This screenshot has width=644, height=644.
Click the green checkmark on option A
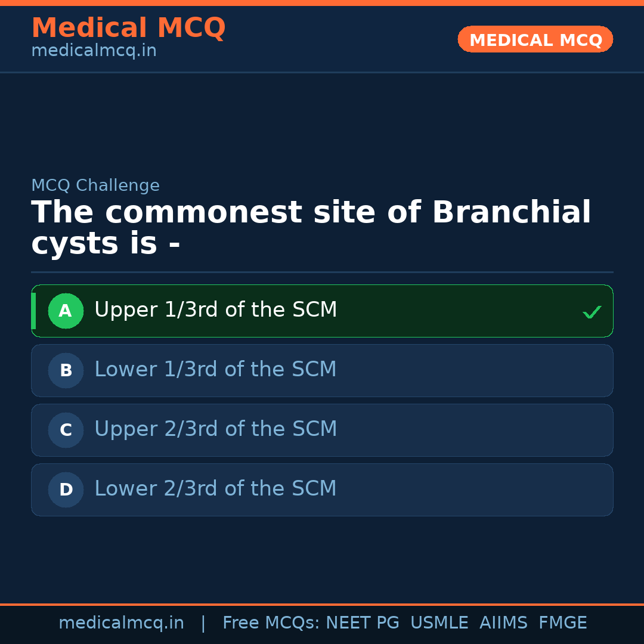pyautogui.click(x=592, y=312)
